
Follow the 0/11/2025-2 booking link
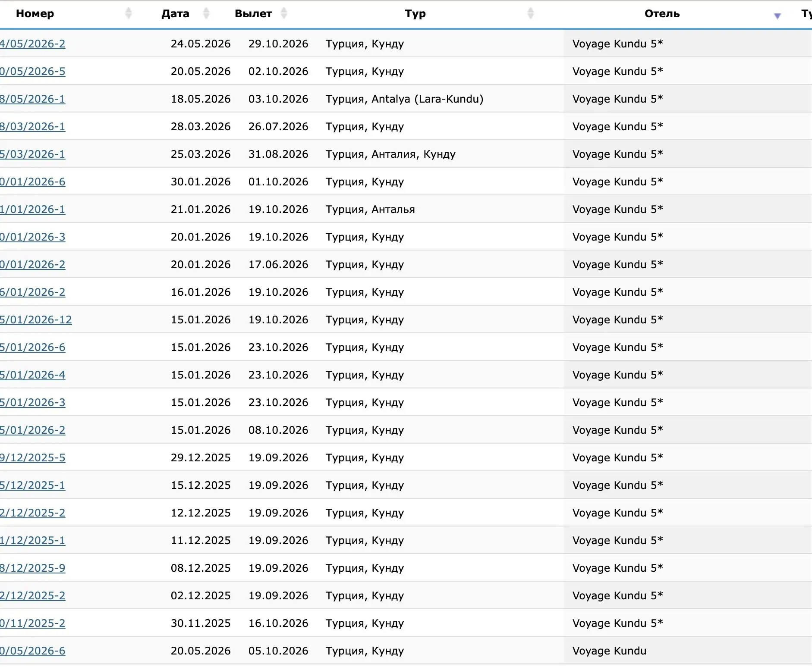[33, 623]
